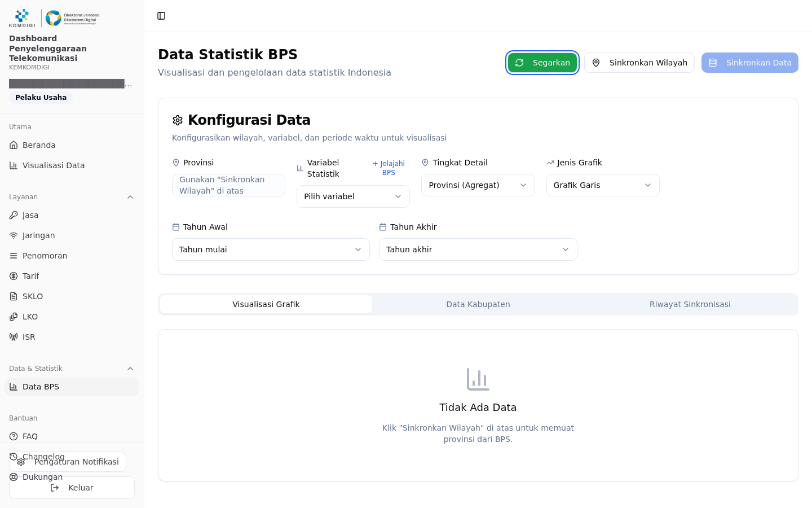Open Data BPS in the sidebar
This screenshot has height=508, width=812.
click(72, 387)
